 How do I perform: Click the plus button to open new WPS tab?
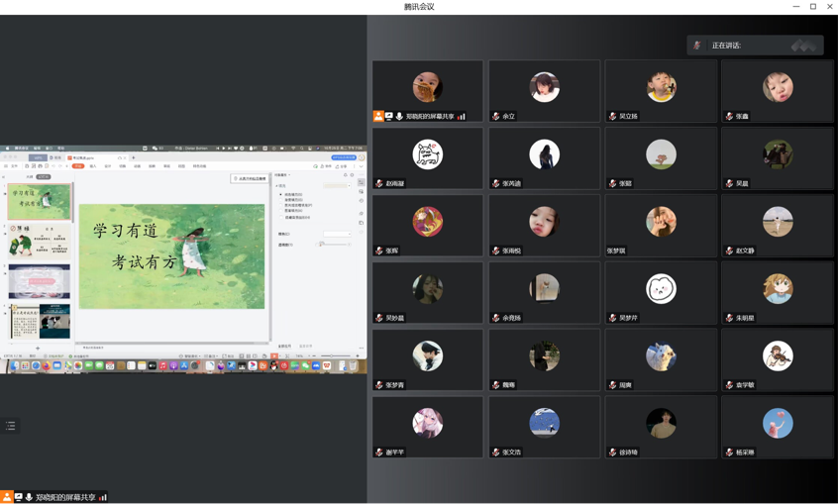click(134, 157)
